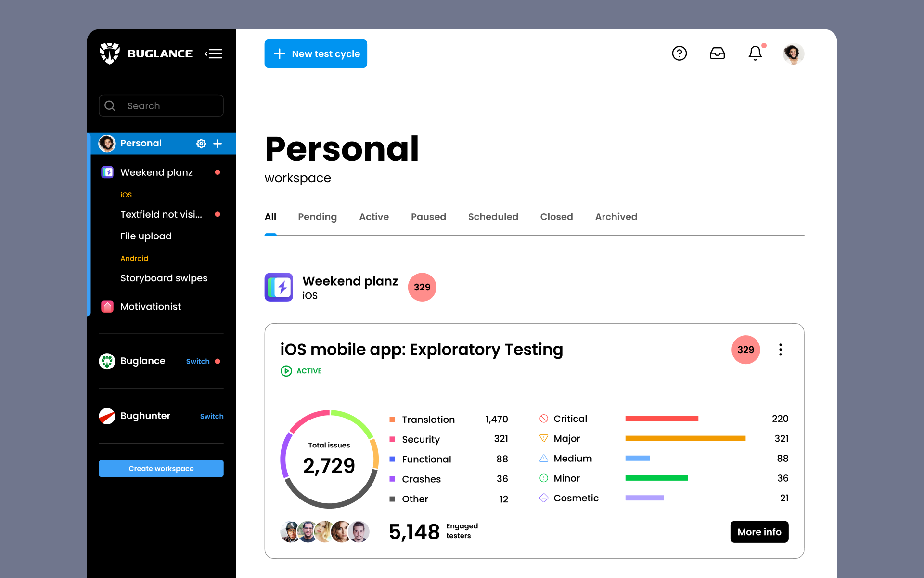Click the 329 badge next to Weekend planz heading
This screenshot has height=578, width=924.
tap(422, 287)
